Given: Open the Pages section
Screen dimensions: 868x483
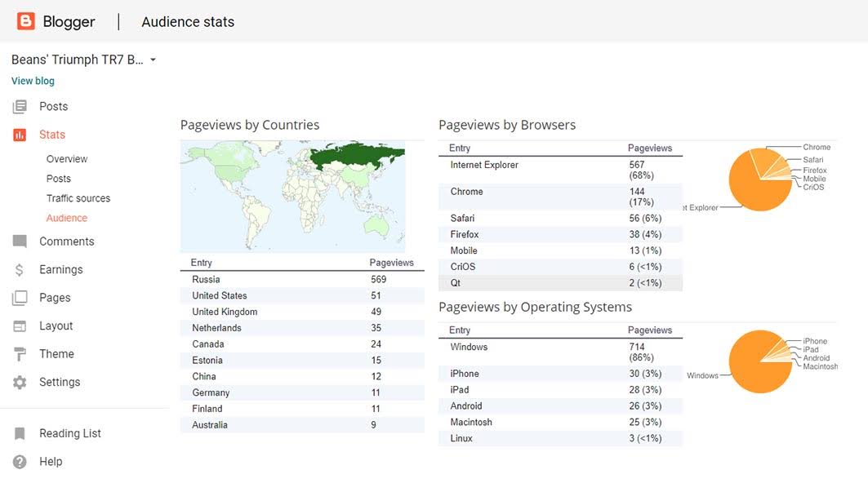Looking at the screenshot, I should point(55,298).
